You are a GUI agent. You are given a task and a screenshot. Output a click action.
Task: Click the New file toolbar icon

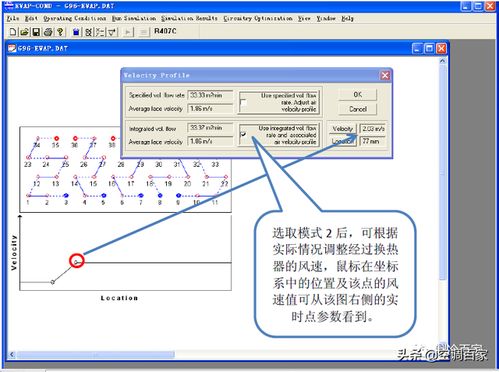point(13,32)
